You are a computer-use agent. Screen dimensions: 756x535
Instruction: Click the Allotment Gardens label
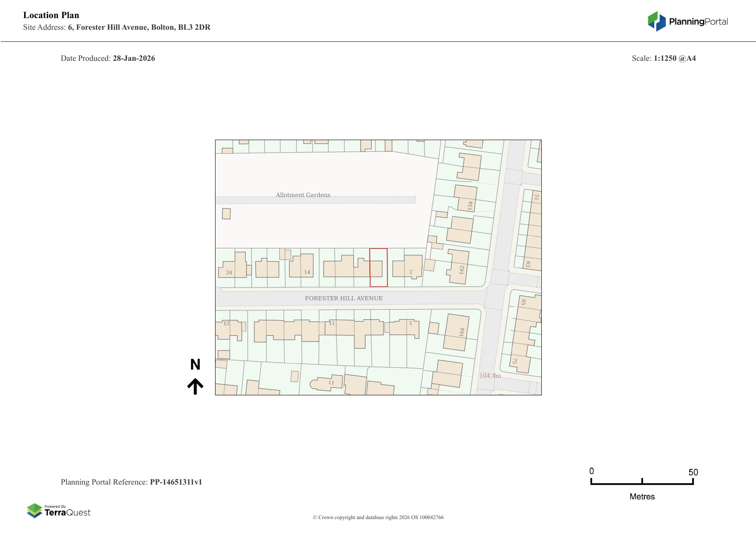click(303, 195)
